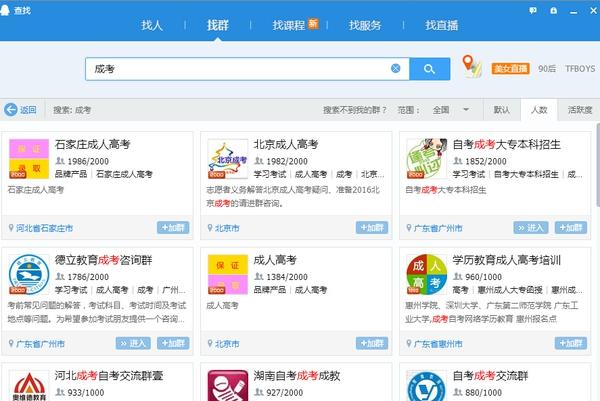
Task: Click 北京市 location on 北京成人高考 card
Action: 227,228
